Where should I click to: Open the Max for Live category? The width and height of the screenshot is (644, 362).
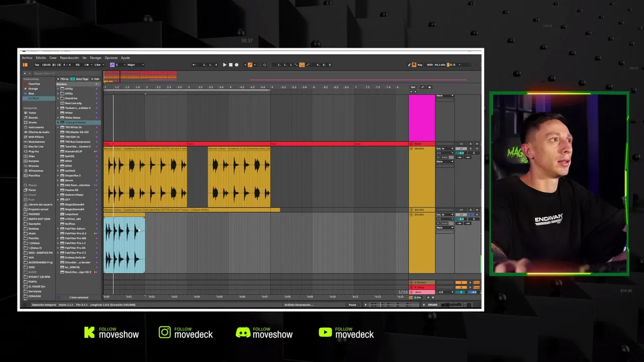(35, 146)
